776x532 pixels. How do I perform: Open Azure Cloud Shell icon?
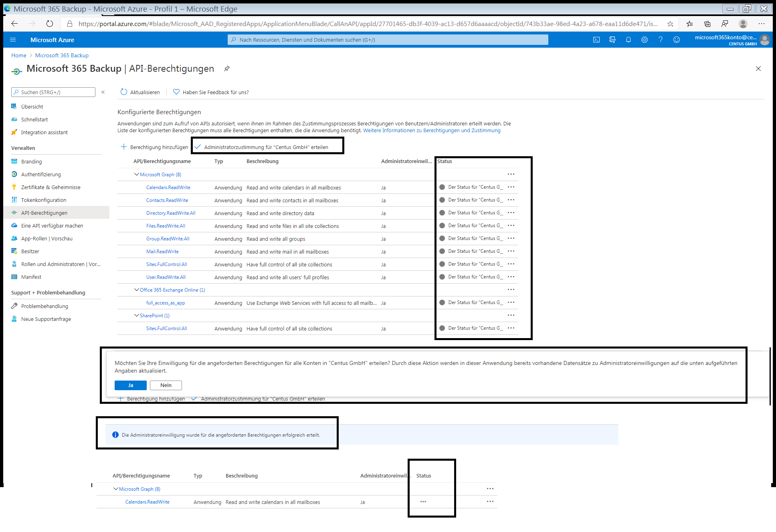(596, 40)
